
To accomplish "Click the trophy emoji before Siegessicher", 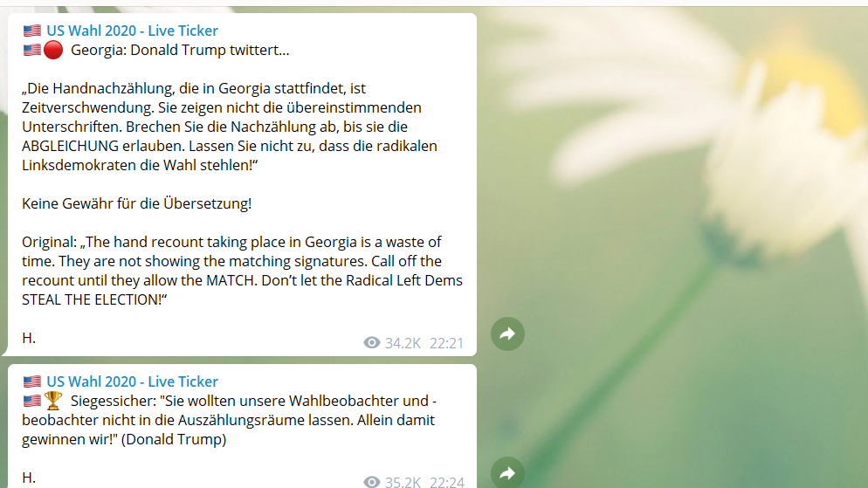I will [x=53, y=401].
